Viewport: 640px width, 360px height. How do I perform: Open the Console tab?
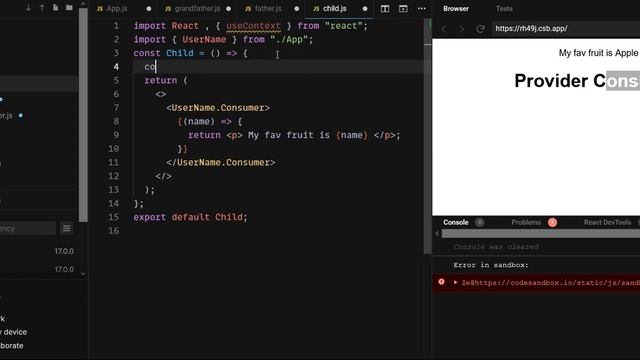click(456, 222)
